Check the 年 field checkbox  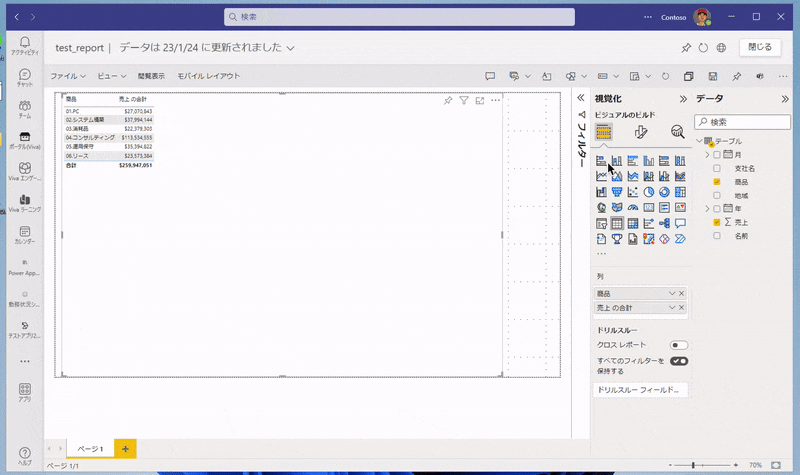(717, 209)
